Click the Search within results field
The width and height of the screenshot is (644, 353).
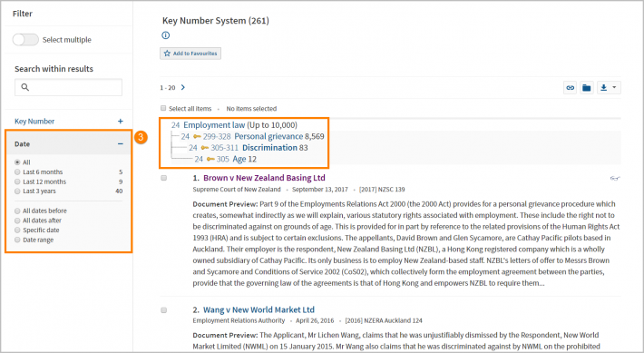click(68, 87)
